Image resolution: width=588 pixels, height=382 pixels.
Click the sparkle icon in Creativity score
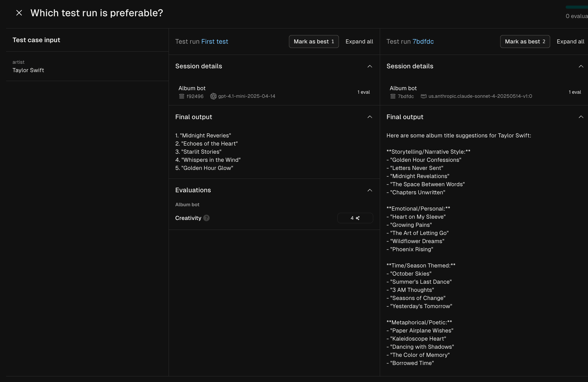coord(358,218)
